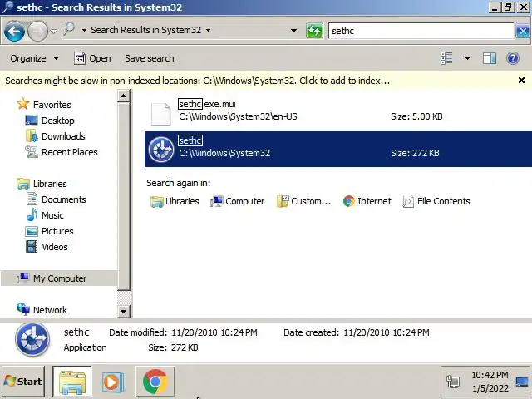The image size is (532, 399).
Task: Open Desktop in Favorites
Action: click(x=57, y=121)
